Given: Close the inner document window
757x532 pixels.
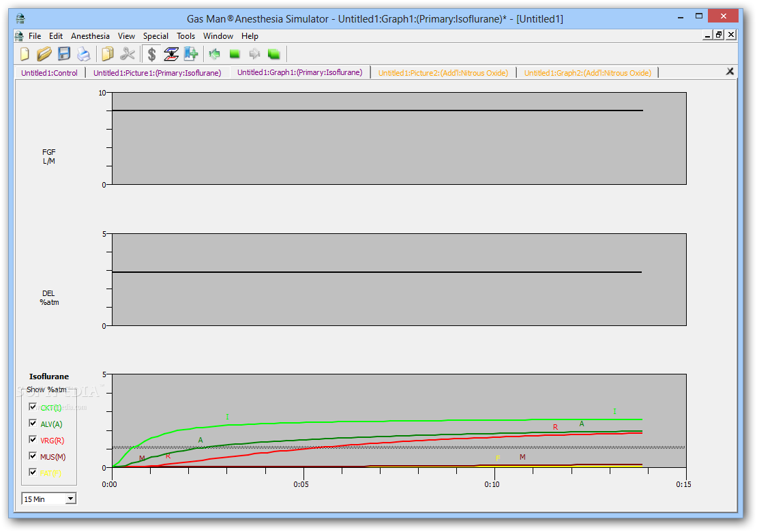Looking at the screenshot, I should click(x=731, y=35).
